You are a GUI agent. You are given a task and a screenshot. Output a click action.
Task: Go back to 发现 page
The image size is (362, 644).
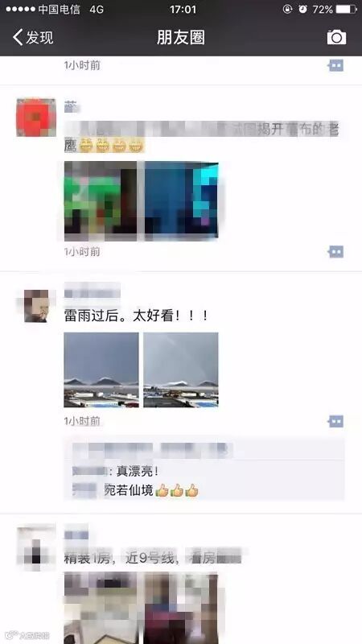click(x=33, y=37)
